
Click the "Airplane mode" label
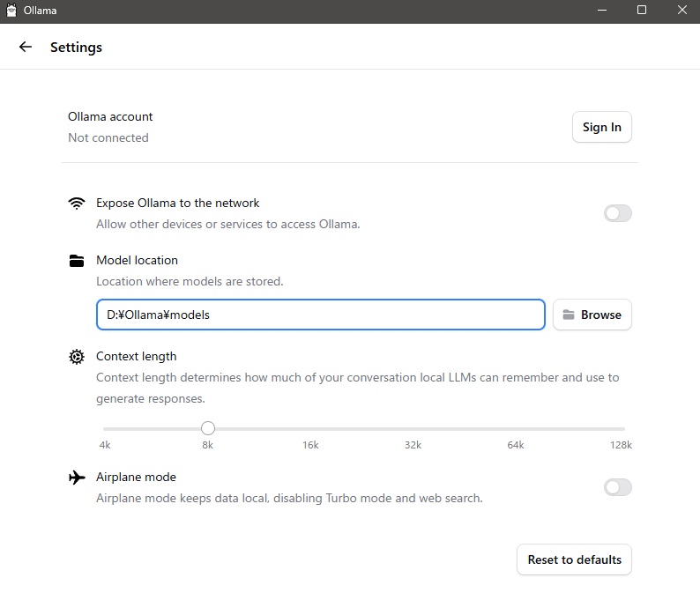pos(136,477)
